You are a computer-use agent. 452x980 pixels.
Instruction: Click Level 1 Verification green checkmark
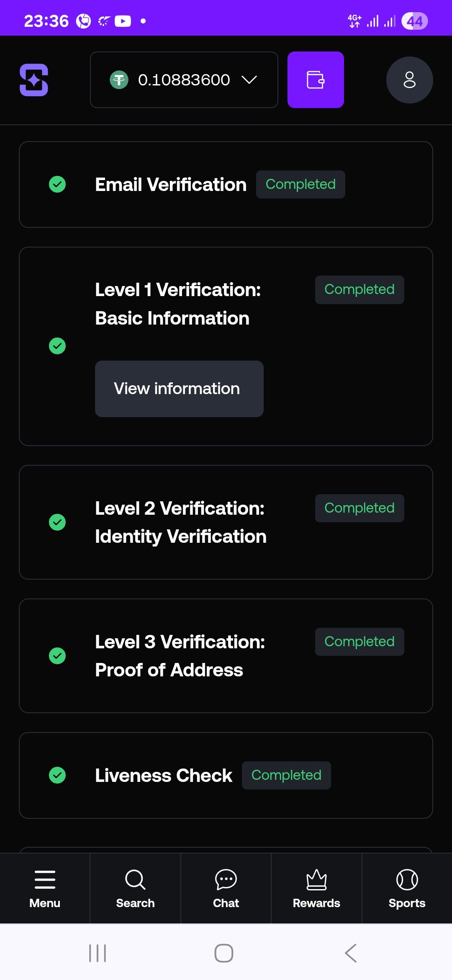click(x=57, y=346)
